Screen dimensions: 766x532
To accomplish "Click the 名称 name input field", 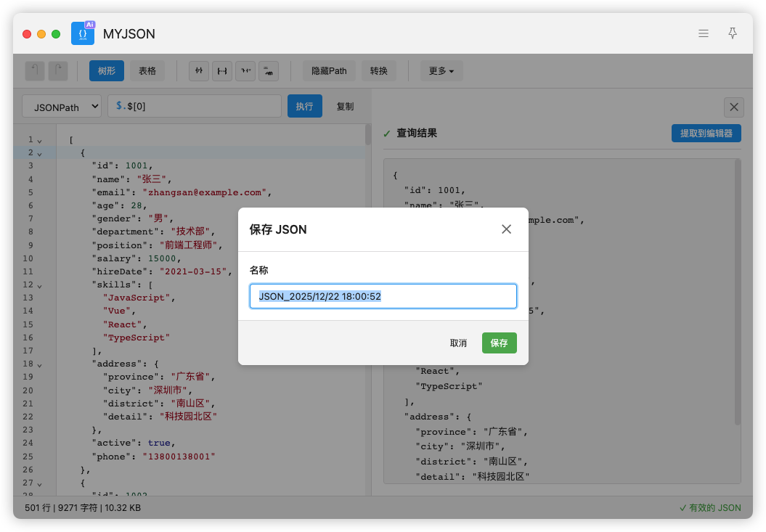I will [x=383, y=296].
